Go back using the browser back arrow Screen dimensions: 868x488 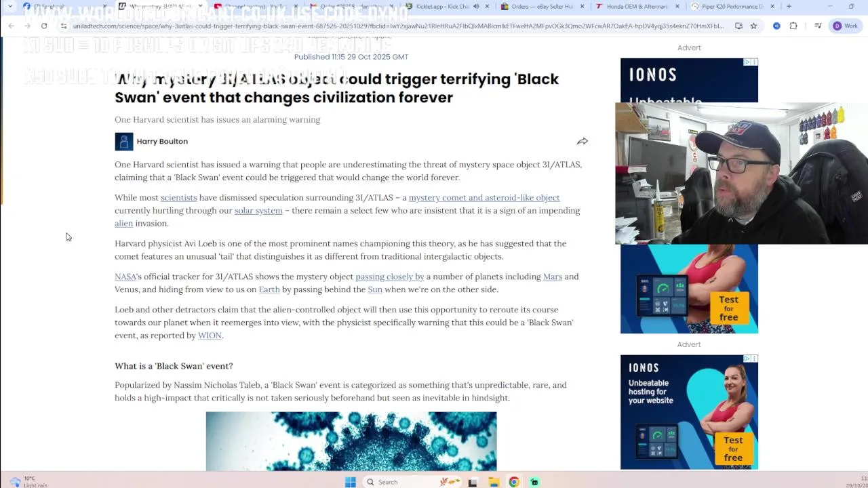click(12, 26)
